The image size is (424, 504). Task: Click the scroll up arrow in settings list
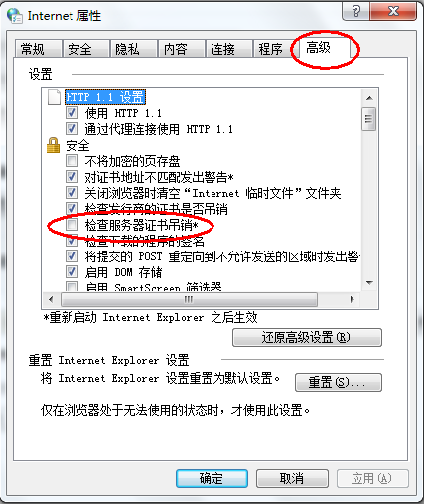point(369,98)
